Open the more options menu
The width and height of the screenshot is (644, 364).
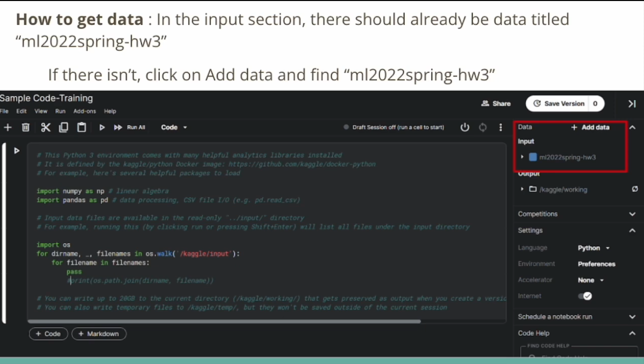pyautogui.click(x=500, y=127)
